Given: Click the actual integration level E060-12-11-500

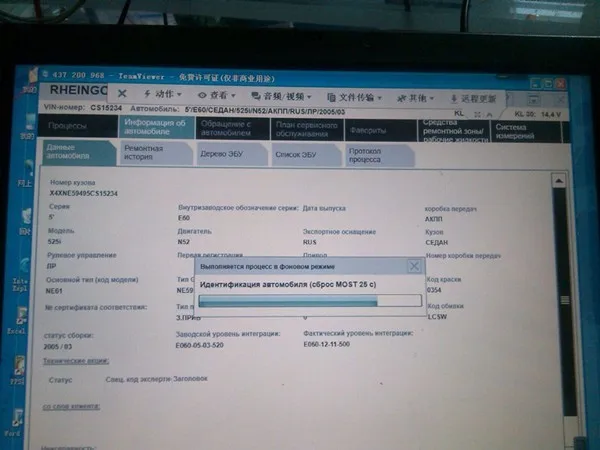Looking at the screenshot, I should point(327,344).
